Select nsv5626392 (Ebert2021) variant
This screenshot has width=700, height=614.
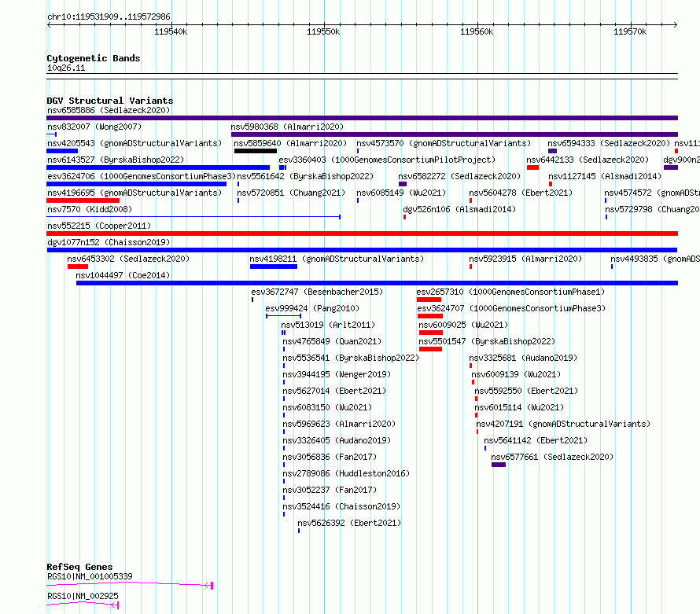349,523
